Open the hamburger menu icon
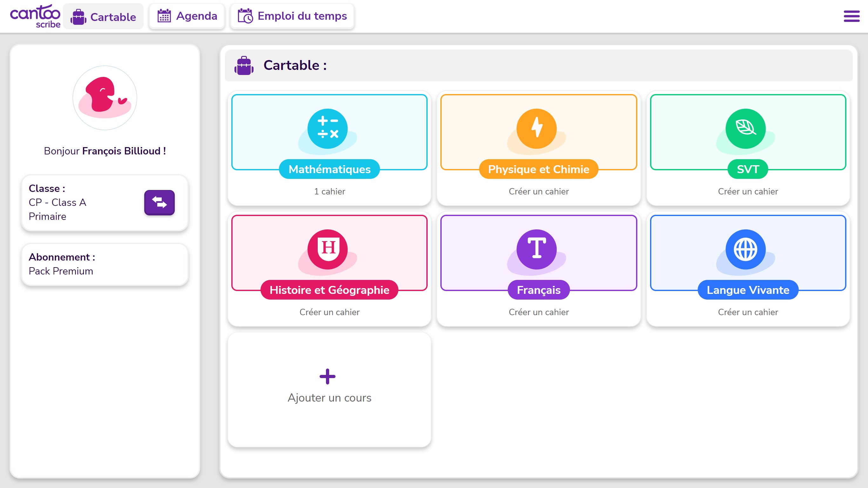Screen dimensions: 868x488 pos(851,16)
